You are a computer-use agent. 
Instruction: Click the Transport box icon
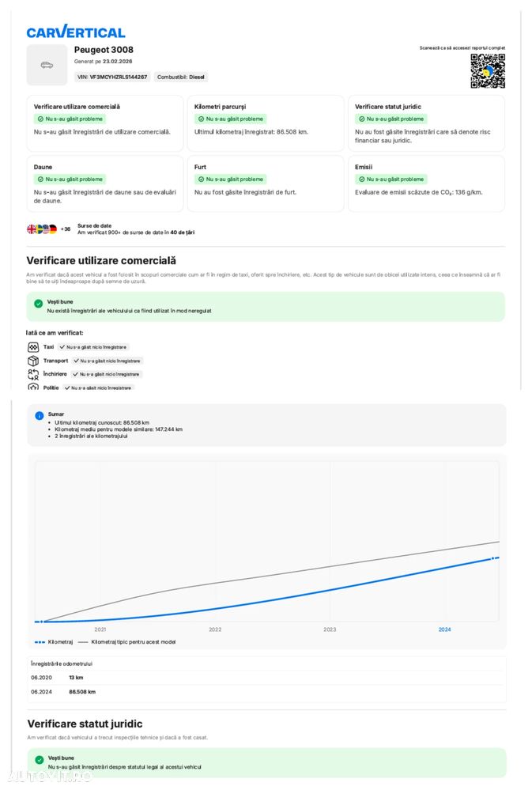[x=33, y=361]
